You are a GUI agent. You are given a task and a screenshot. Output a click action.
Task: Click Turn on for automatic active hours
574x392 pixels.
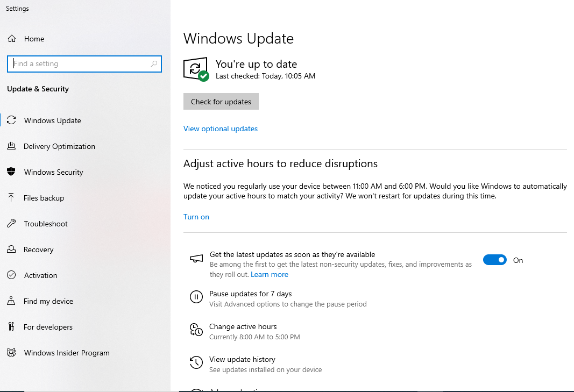pos(196,217)
